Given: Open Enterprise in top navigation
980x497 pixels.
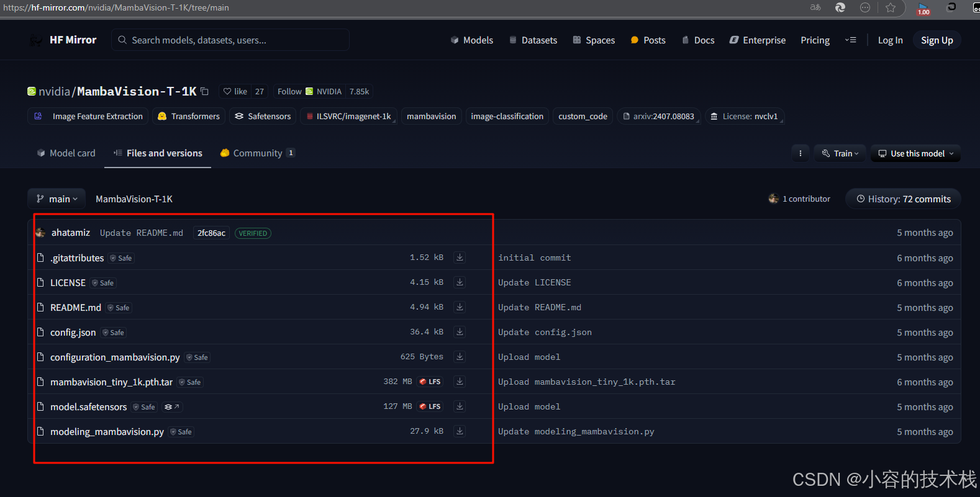Looking at the screenshot, I should [x=758, y=40].
